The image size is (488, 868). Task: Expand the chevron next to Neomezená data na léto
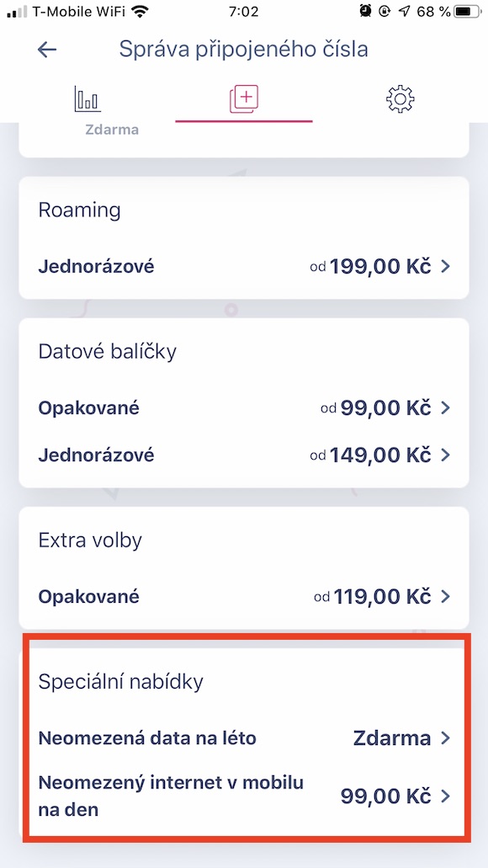pos(443,738)
